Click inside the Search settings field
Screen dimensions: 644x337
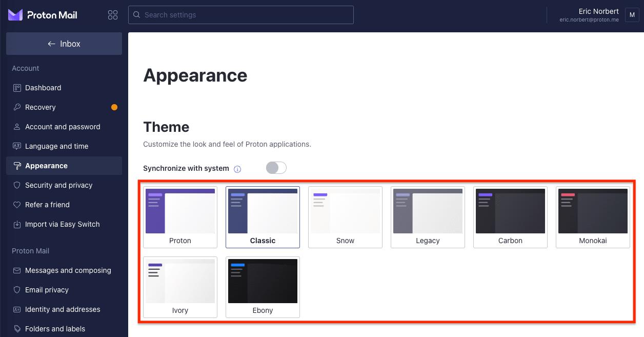[x=240, y=15]
